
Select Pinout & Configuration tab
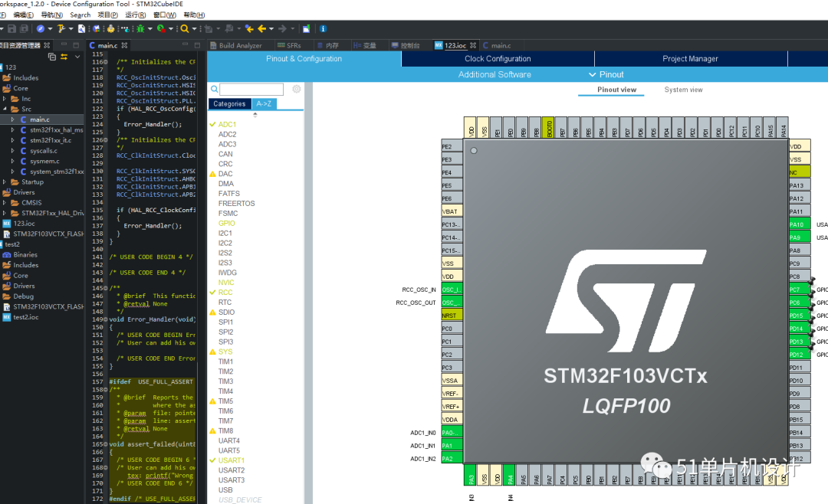(304, 58)
